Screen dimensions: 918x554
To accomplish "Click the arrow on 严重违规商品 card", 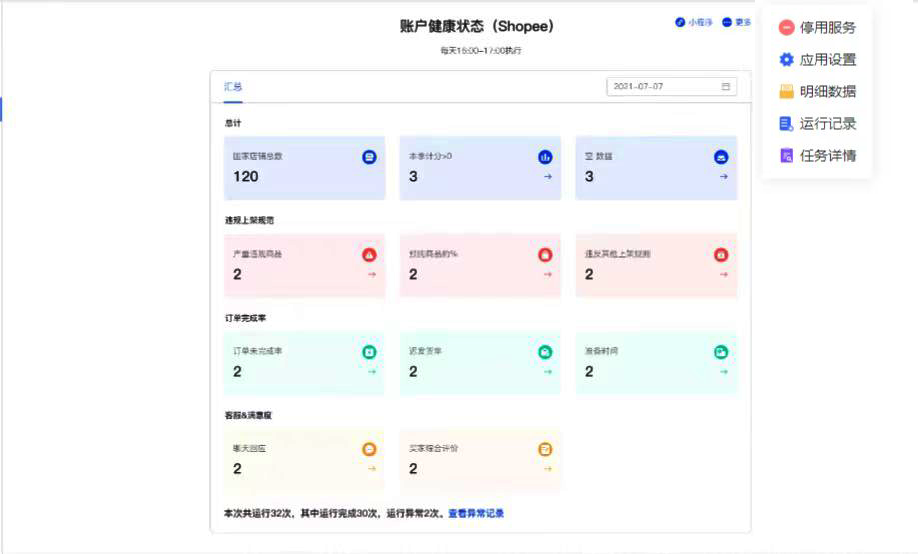I will click(x=372, y=274).
